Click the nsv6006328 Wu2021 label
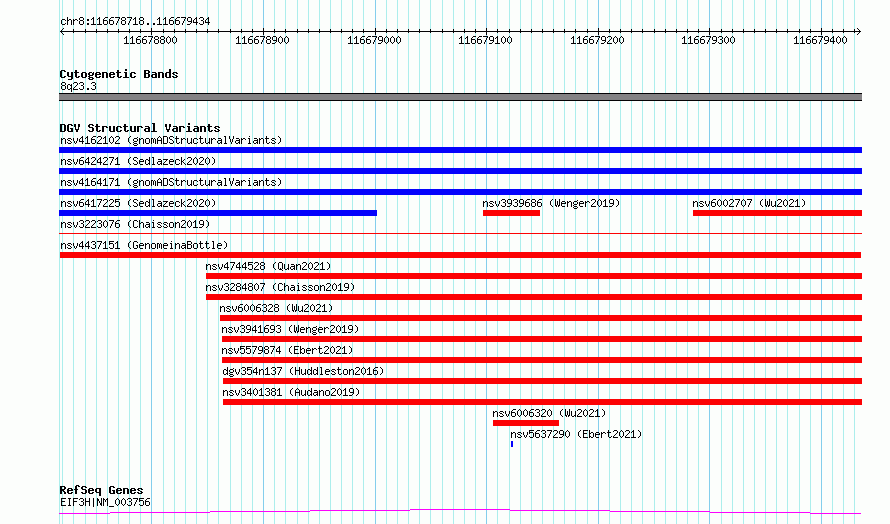This screenshot has height=524, width=890. point(276,308)
